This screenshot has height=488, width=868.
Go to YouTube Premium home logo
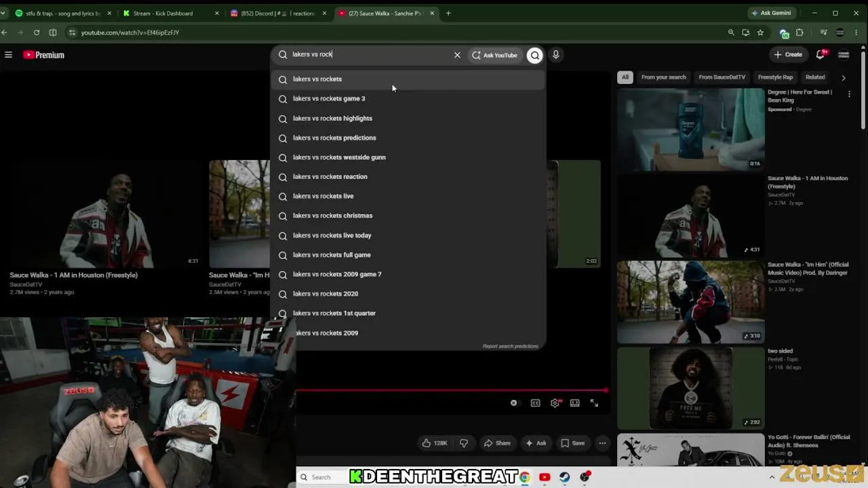43,55
